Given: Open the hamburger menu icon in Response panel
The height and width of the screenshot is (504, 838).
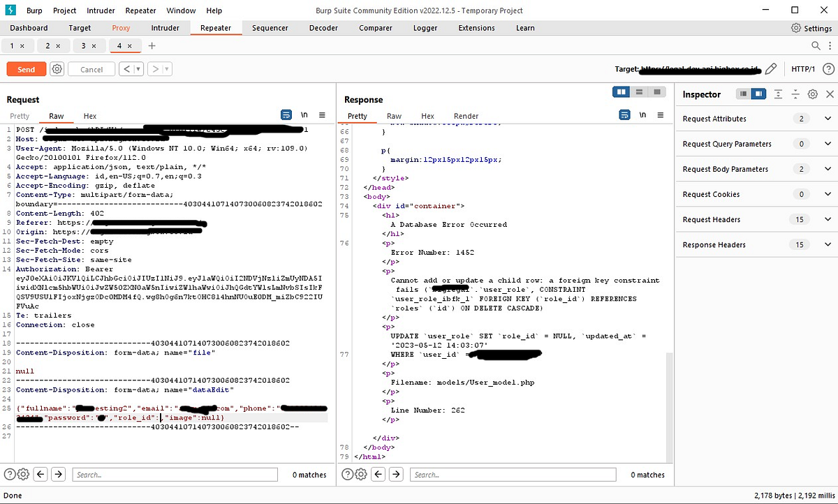Looking at the screenshot, I should click(x=660, y=114).
